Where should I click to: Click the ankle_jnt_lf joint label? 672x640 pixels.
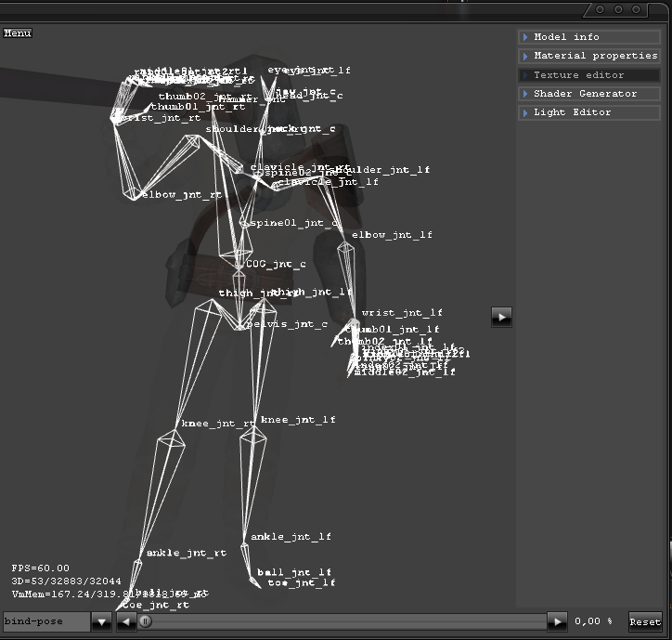coord(291,537)
